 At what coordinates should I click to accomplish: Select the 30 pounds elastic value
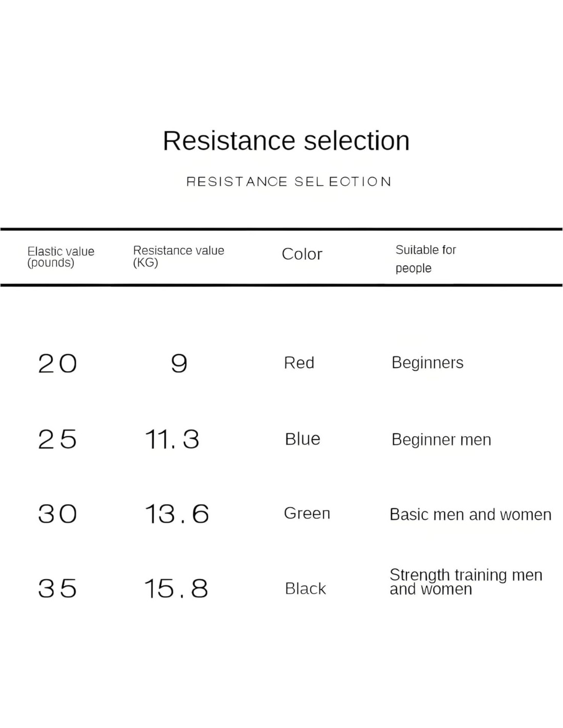(57, 514)
